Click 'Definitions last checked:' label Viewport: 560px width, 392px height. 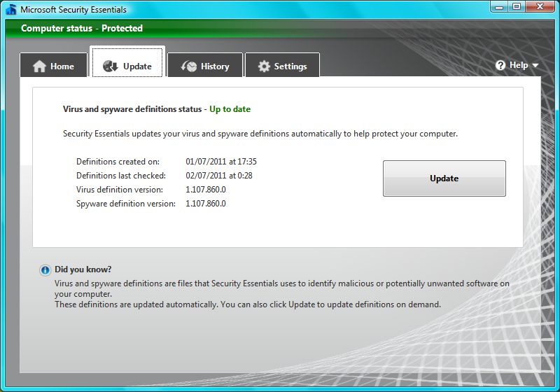pos(121,175)
